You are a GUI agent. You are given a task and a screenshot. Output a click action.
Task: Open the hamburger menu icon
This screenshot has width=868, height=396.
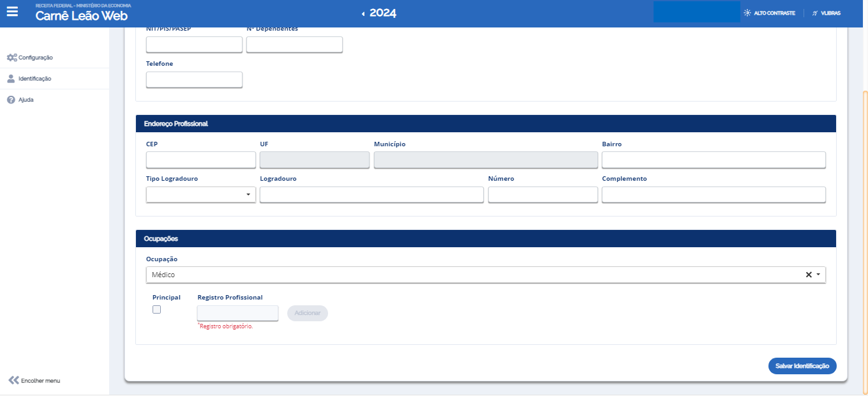12,11
